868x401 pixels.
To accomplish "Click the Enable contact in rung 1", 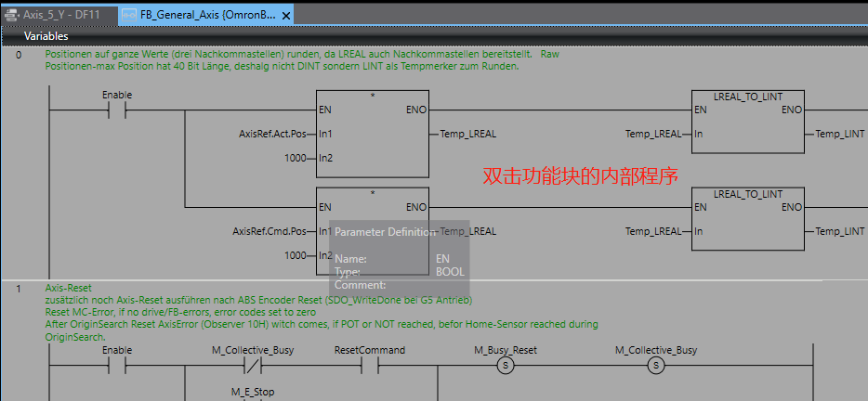I will pos(117,366).
